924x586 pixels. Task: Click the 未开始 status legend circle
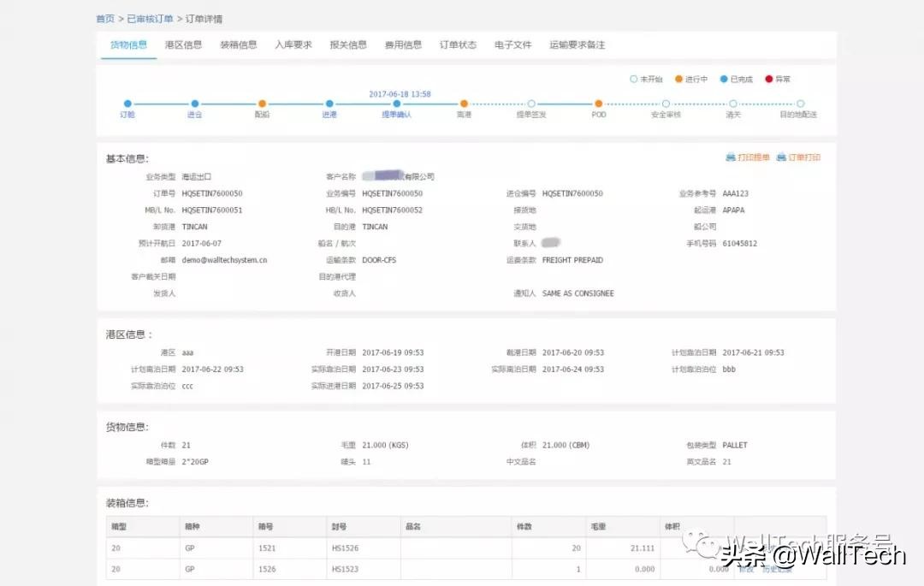click(x=633, y=78)
